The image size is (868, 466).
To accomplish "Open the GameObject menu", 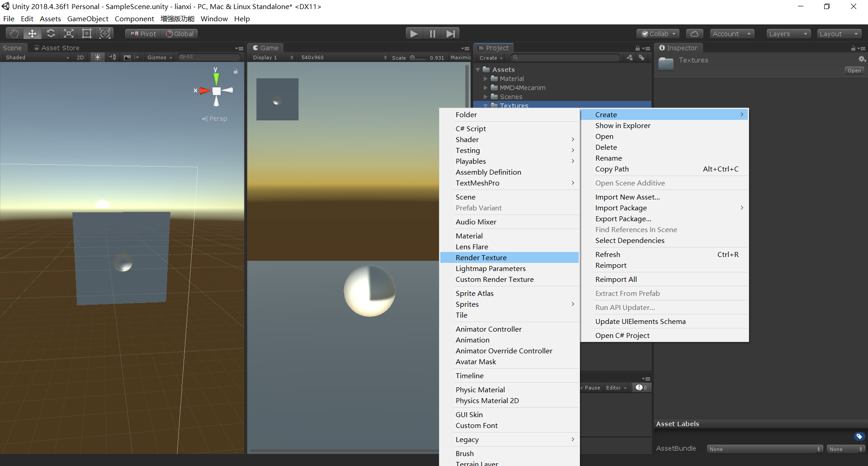I will click(88, 19).
